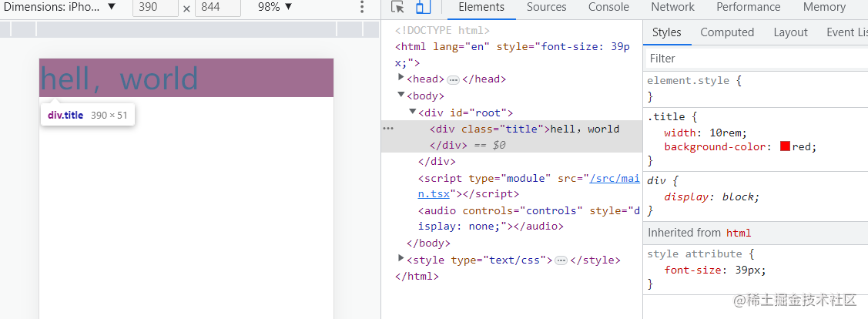Open the Network tab
Image resolution: width=868 pixels, height=319 pixels.
pos(672,7)
